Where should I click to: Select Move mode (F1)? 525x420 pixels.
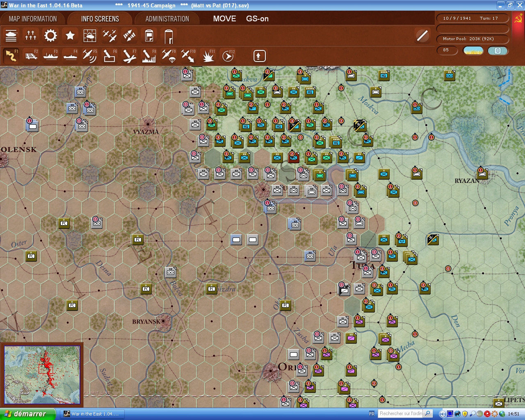pyautogui.click(x=11, y=56)
